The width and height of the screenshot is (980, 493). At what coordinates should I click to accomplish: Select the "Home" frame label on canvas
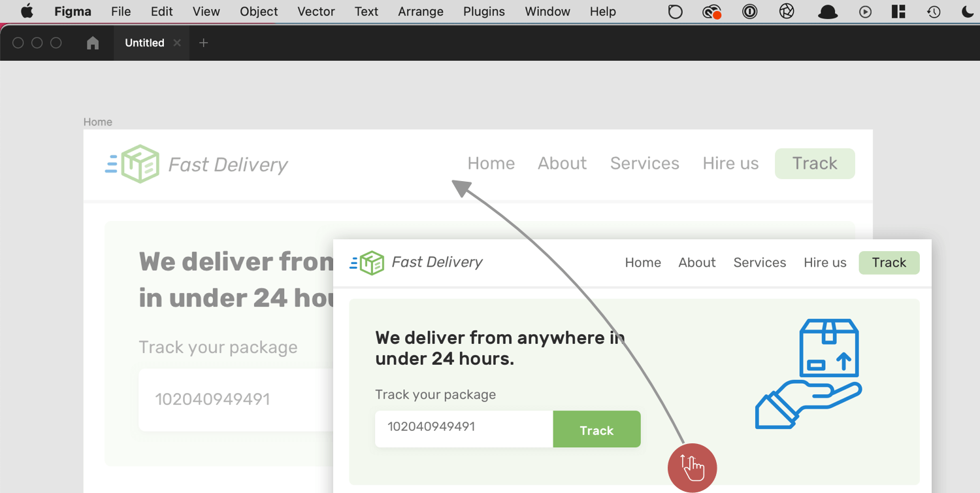click(x=98, y=122)
